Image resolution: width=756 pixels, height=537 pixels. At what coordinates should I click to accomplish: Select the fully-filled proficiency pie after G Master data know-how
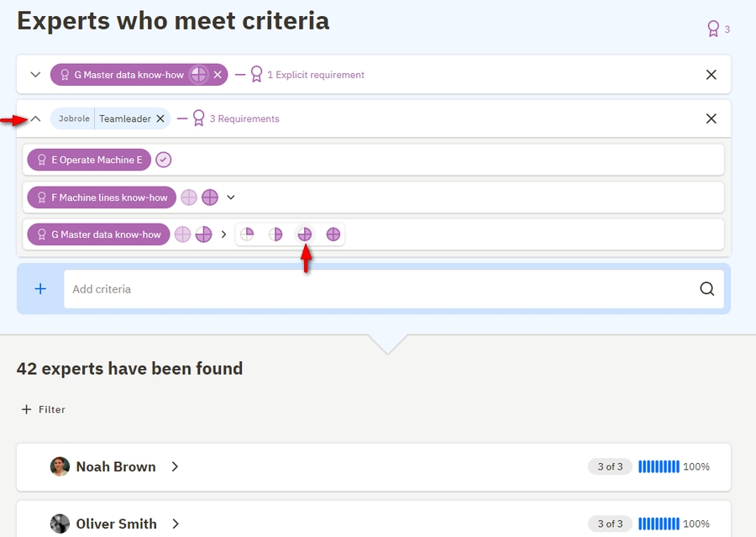tap(333, 234)
